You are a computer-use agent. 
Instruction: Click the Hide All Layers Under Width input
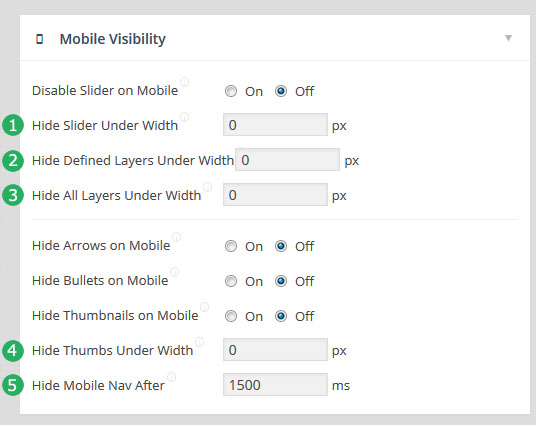coord(275,195)
